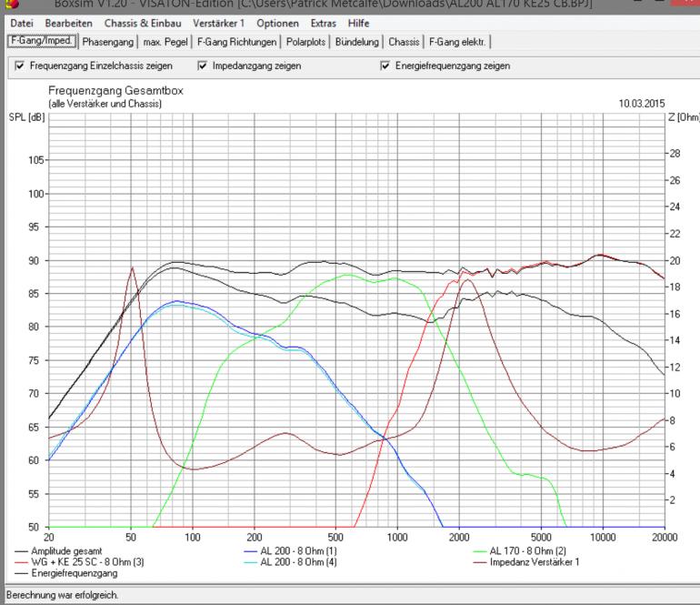Click the Boxsim application icon in title bar

pyautogui.click(x=13, y=4)
